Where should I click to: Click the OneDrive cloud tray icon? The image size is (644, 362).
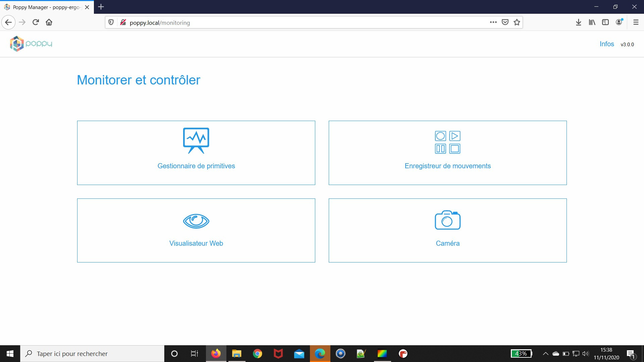point(556,354)
